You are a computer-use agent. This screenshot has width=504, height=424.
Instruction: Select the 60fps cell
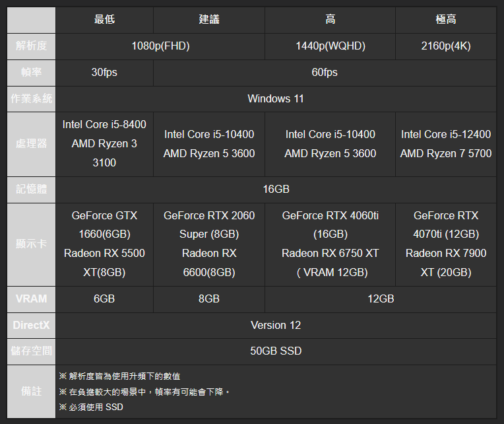tap(325, 73)
